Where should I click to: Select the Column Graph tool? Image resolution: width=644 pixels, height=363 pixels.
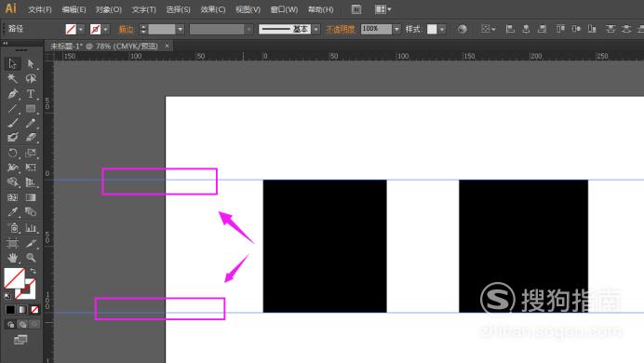click(x=31, y=228)
